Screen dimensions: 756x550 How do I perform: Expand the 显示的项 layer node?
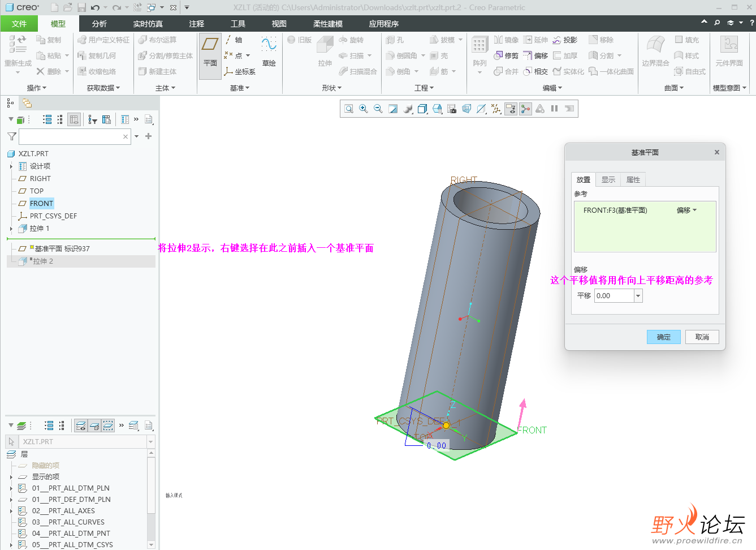coord(11,477)
